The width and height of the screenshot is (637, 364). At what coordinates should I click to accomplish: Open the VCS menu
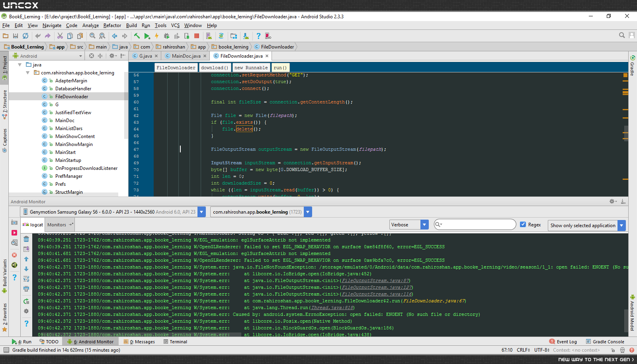pos(175,25)
